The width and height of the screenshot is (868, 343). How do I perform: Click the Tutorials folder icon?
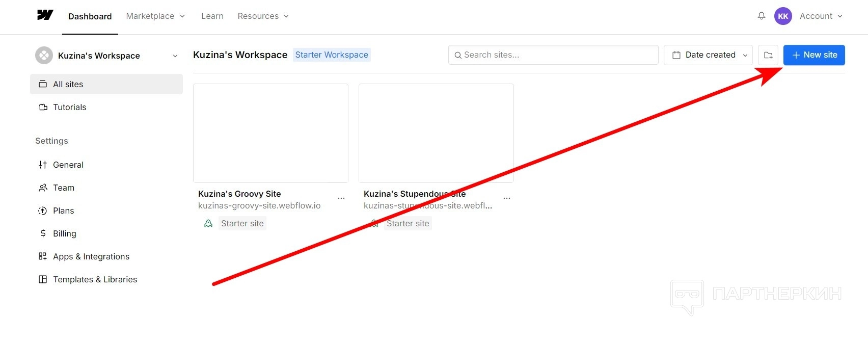coord(43,107)
